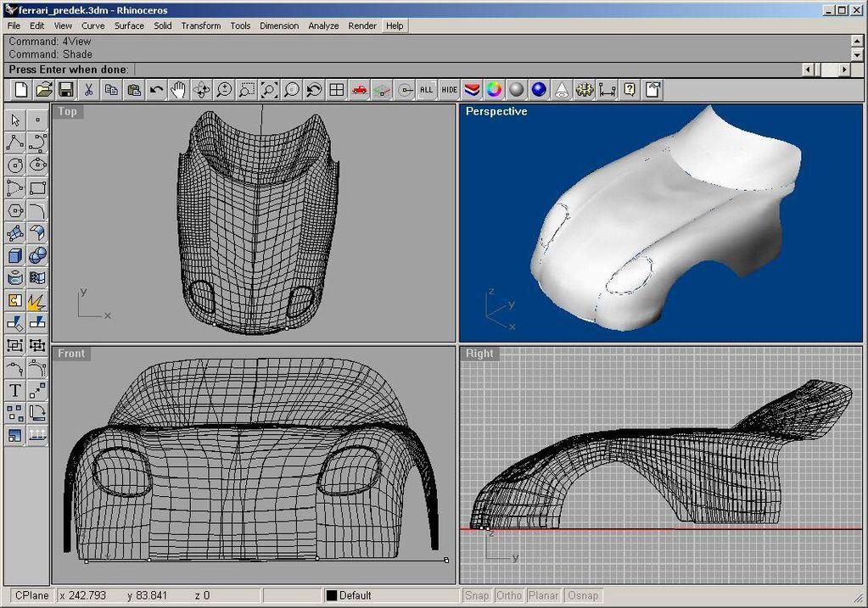
Task: Toggle Planar mode in status bar
Action: point(543,596)
